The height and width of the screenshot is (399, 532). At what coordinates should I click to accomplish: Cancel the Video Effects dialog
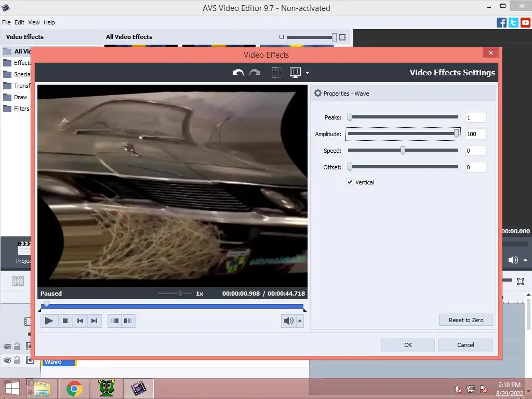coord(465,345)
